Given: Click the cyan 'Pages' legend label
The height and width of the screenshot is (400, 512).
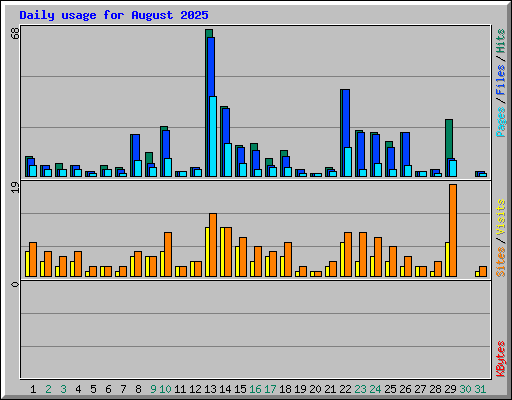Looking at the screenshot, I should coord(500,122).
